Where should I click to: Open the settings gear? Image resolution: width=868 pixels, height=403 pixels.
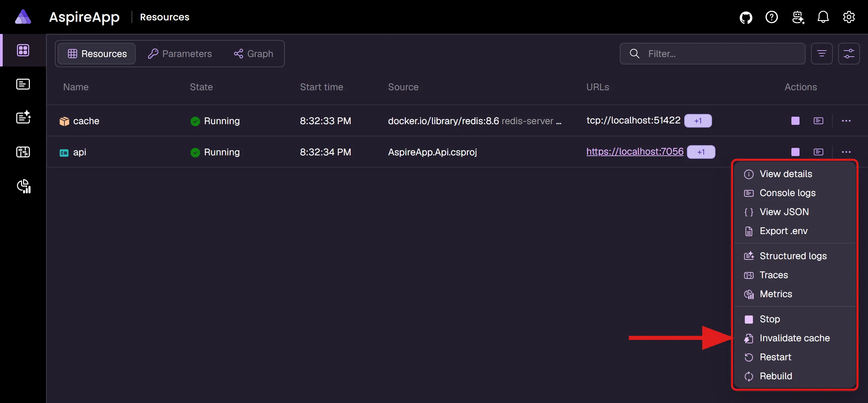(x=849, y=17)
